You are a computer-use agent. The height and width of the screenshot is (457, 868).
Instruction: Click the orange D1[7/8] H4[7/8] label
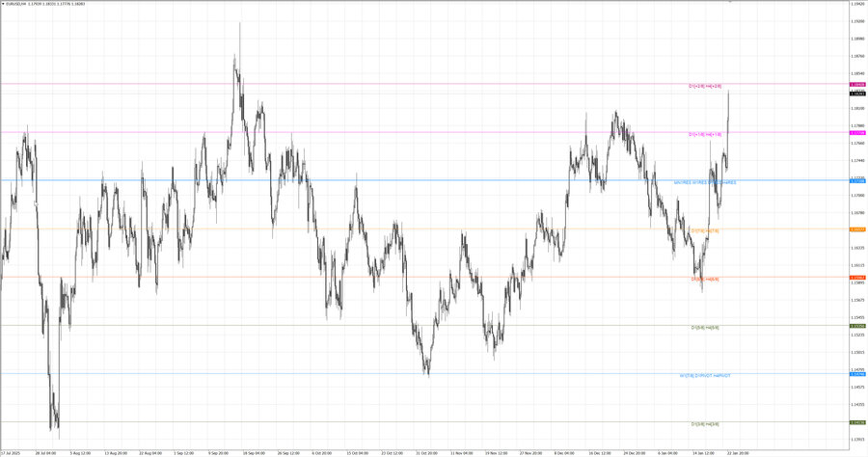(x=705, y=230)
